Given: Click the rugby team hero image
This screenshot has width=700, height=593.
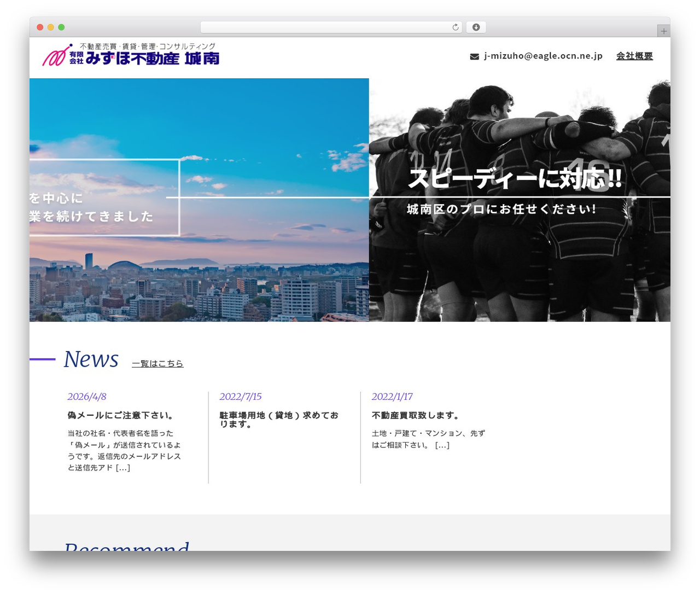Looking at the screenshot, I should [x=520, y=200].
